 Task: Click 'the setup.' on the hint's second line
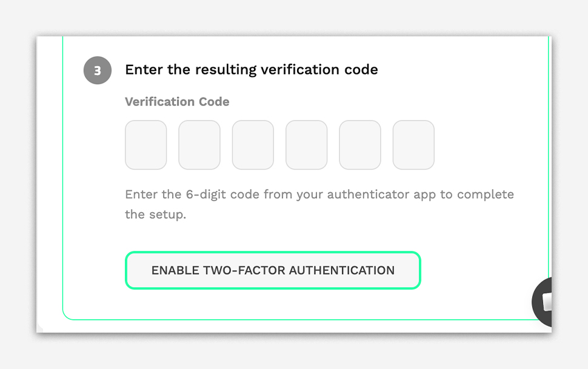tap(155, 214)
